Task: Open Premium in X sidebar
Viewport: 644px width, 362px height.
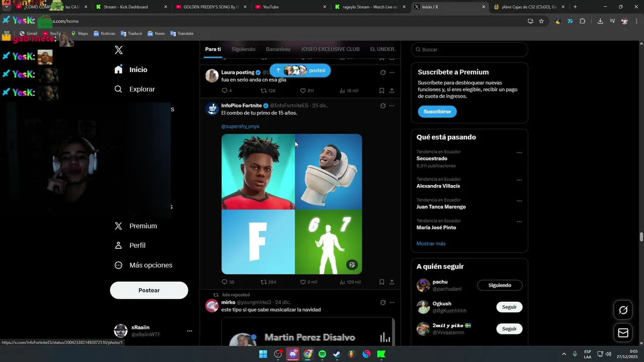Action: tap(136, 226)
